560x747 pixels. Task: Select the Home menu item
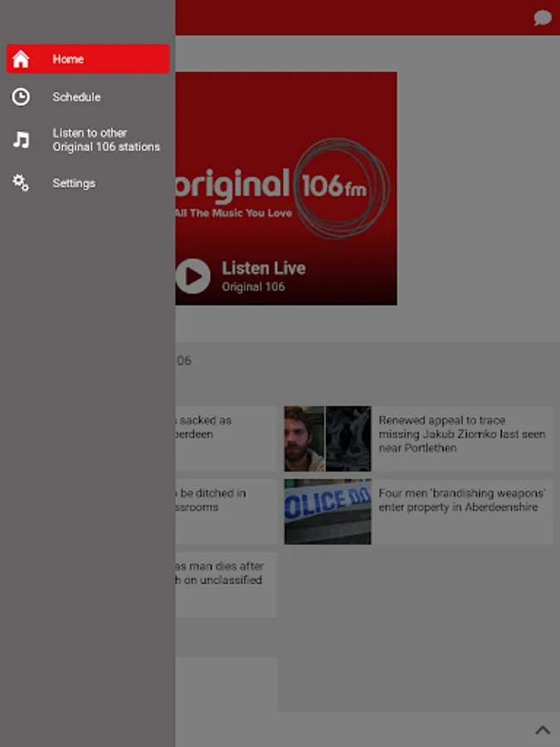[x=88, y=59]
